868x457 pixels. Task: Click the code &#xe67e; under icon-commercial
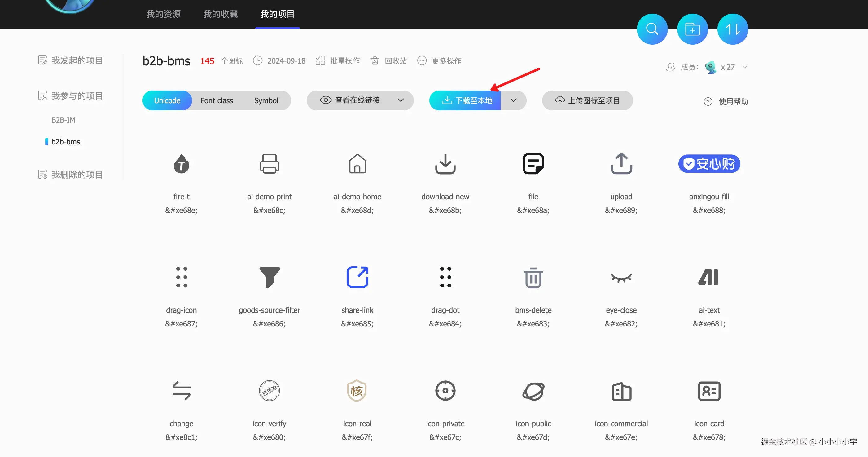(x=621, y=437)
